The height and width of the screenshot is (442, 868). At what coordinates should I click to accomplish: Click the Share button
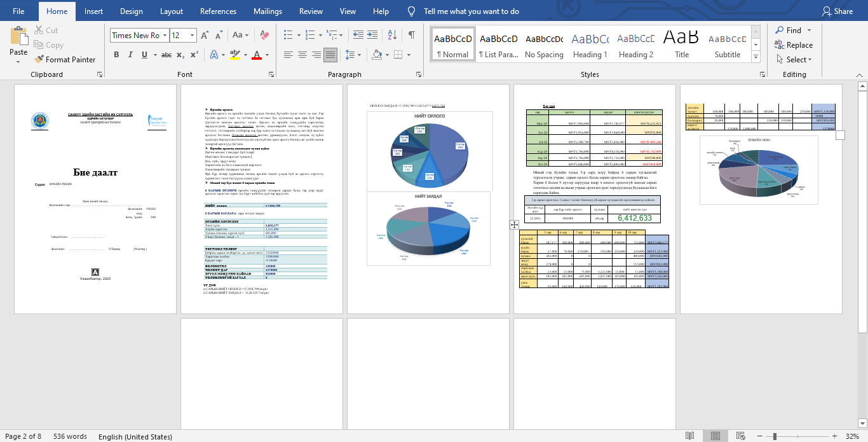tap(837, 11)
